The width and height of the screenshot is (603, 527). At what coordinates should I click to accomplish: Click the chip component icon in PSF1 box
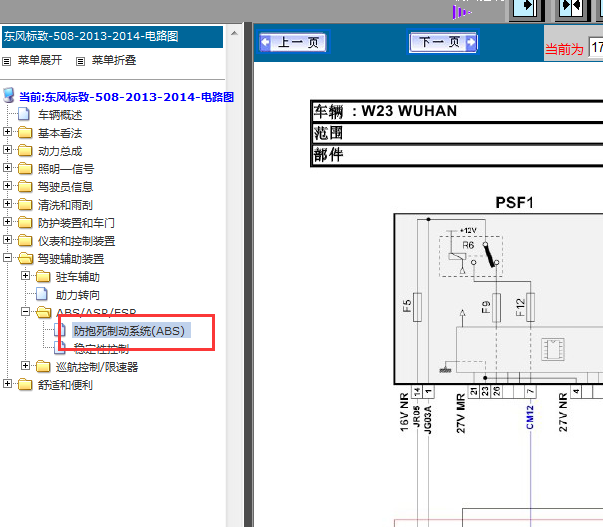point(553,349)
